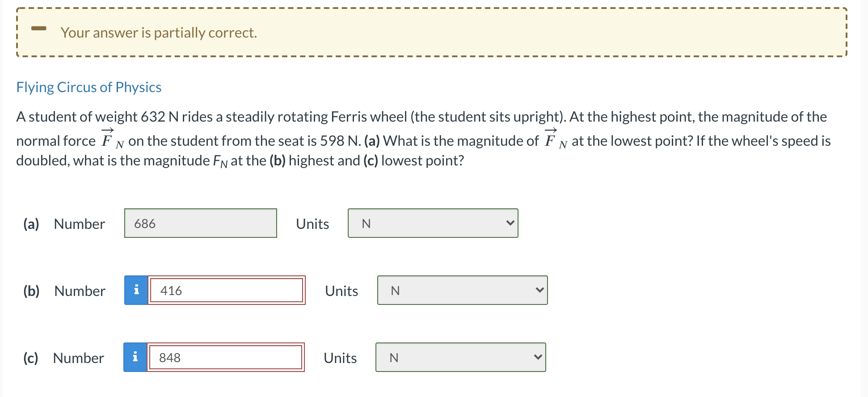Click the chevron on part (b) Units selector
The height and width of the screenshot is (397, 868).
click(540, 290)
